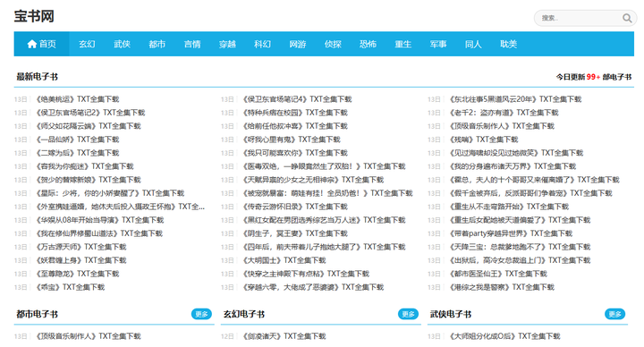The image size is (644, 347).
Task: Click 更多 button for 都市电子书
Action: 201,314
